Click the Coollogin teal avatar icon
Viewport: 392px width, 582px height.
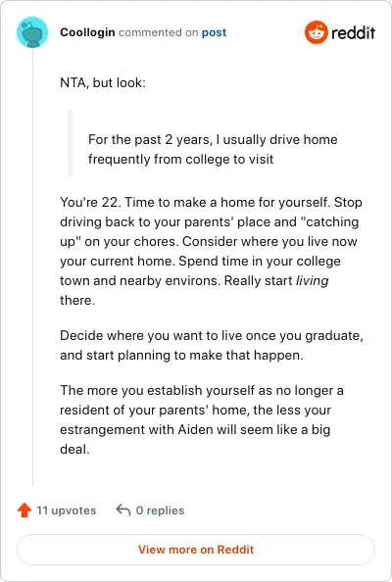tap(32, 32)
